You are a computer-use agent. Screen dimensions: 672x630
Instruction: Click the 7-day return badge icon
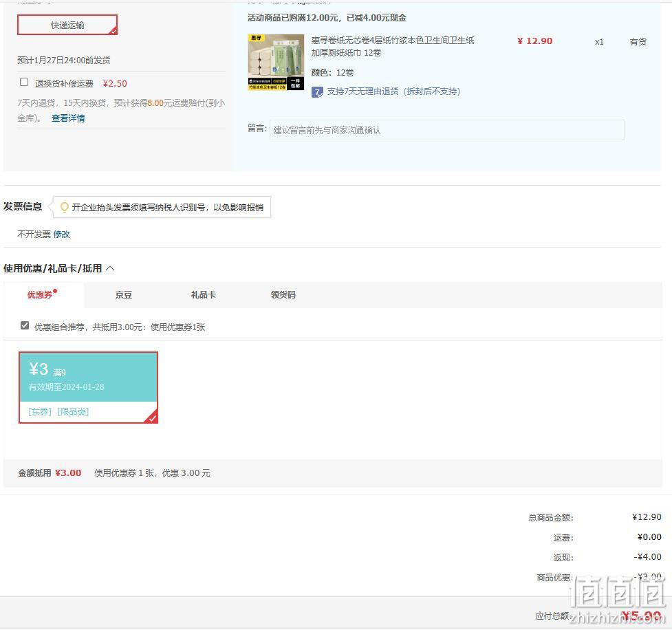coord(317,91)
